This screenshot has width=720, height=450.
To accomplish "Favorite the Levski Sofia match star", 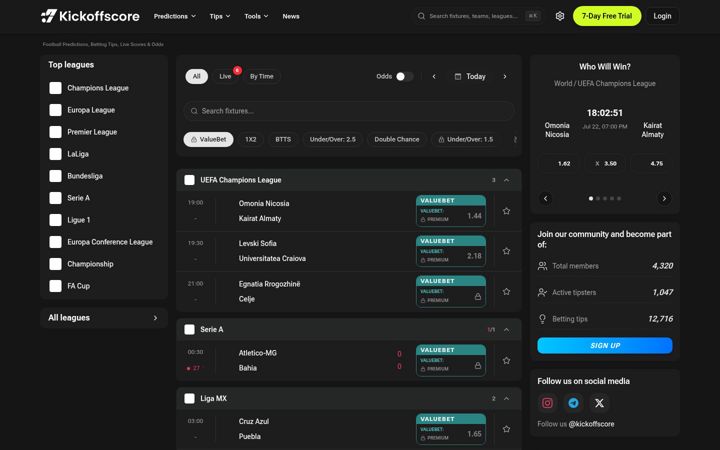I will 506,251.
